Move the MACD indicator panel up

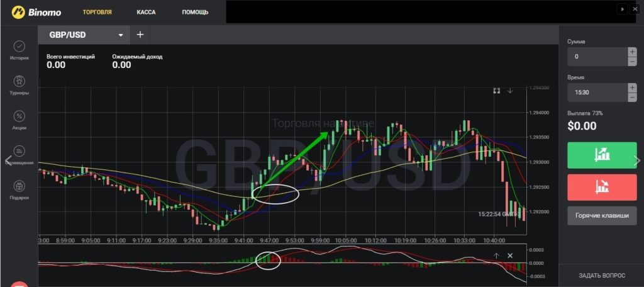tap(496, 256)
